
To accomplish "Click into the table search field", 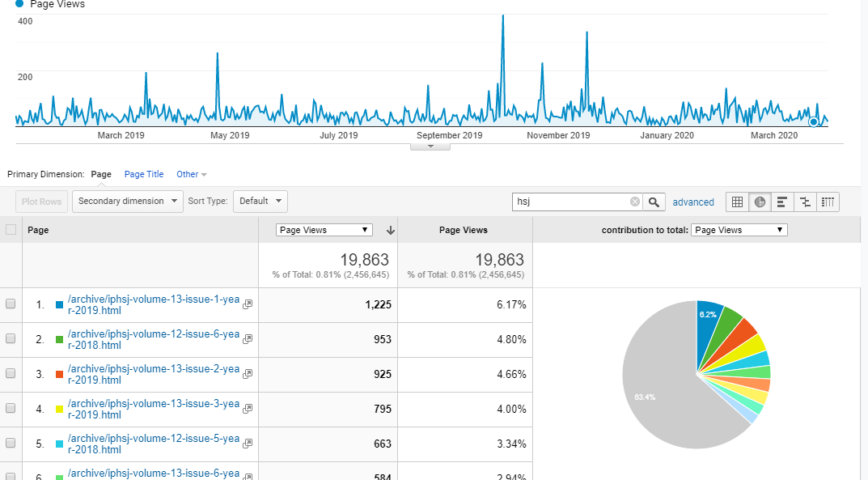I will [x=570, y=202].
